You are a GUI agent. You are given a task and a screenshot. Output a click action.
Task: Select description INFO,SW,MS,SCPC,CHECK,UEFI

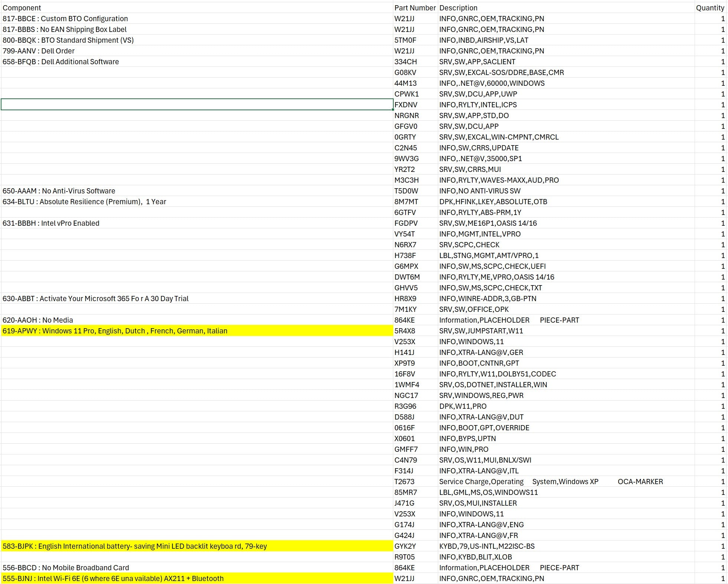pyautogui.click(x=566, y=266)
